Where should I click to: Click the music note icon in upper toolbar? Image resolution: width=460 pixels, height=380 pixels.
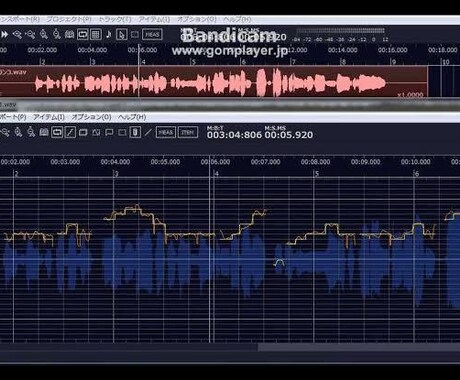tap(109, 34)
